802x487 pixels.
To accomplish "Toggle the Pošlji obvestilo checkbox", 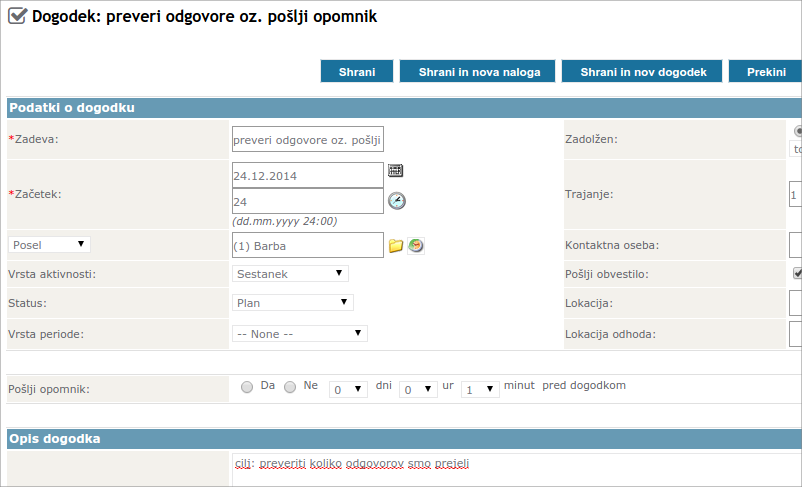I will (797, 273).
